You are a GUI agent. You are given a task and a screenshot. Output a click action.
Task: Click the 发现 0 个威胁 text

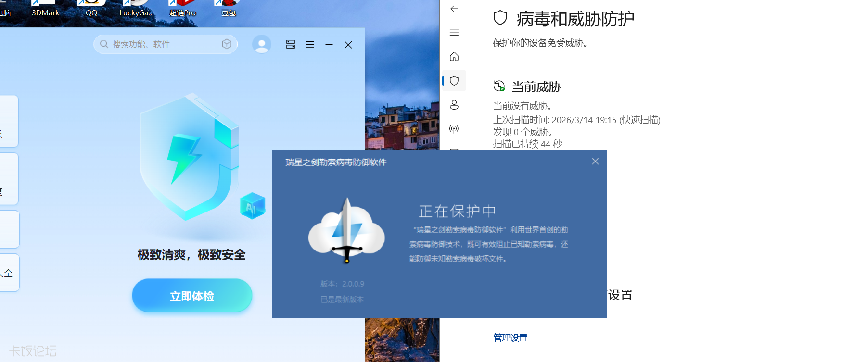[x=523, y=132]
